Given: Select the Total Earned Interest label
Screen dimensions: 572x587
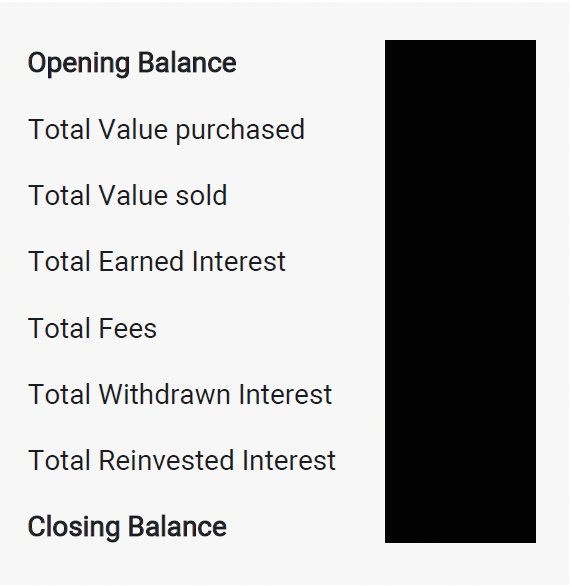Looking at the screenshot, I should click(157, 261).
